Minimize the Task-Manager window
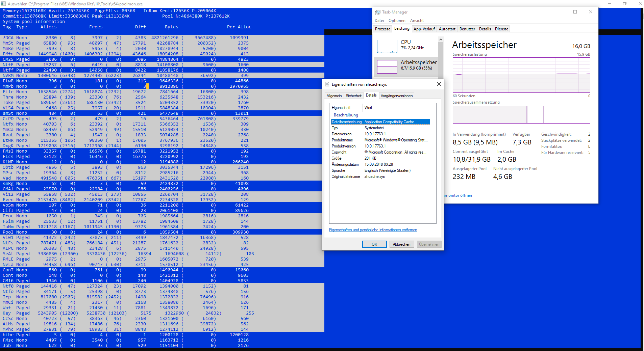The width and height of the screenshot is (644, 351). [560, 12]
